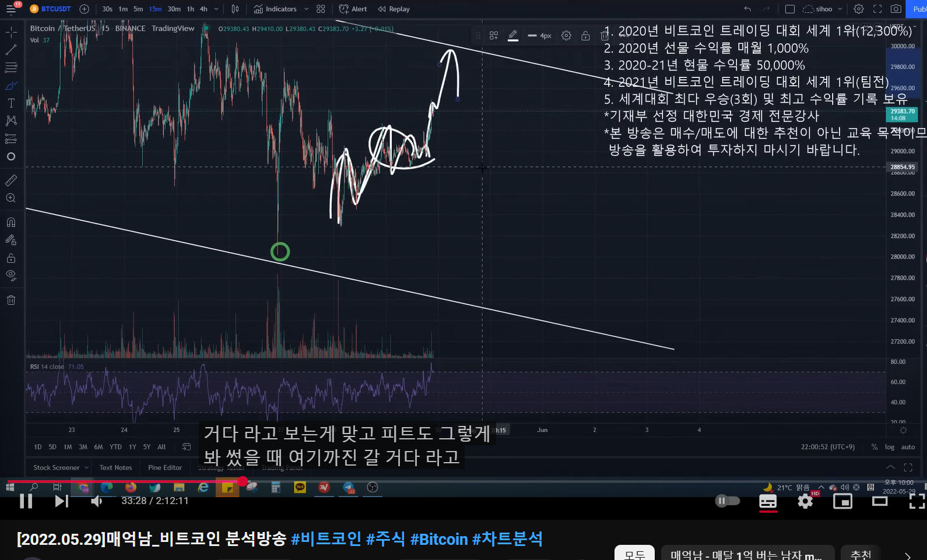The height and width of the screenshot is (560, 927).
Task: Set the chart range to YTD
Action: pos(115,447)
